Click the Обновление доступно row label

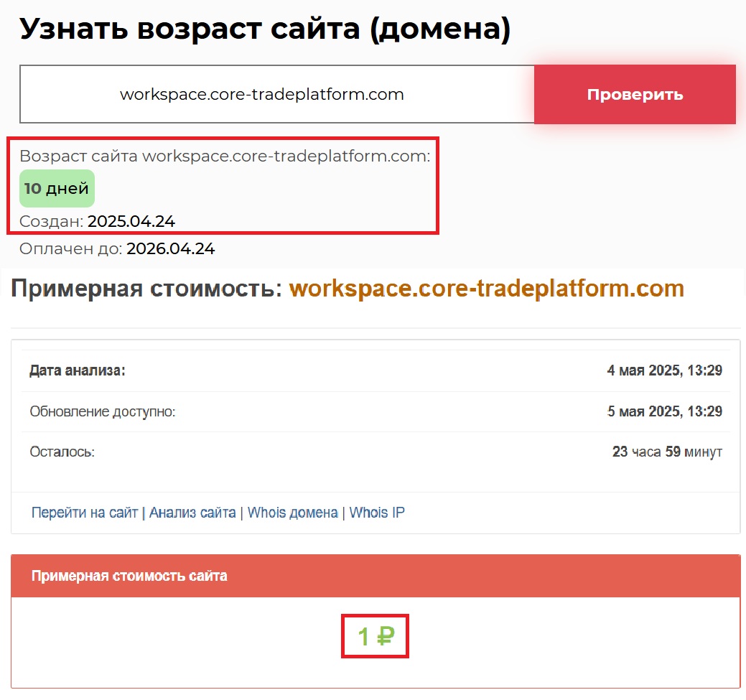coord(103,411)
